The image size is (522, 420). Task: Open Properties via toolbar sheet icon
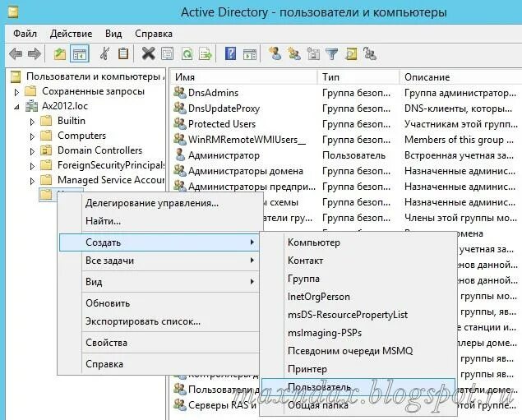[x=167, y=53]
